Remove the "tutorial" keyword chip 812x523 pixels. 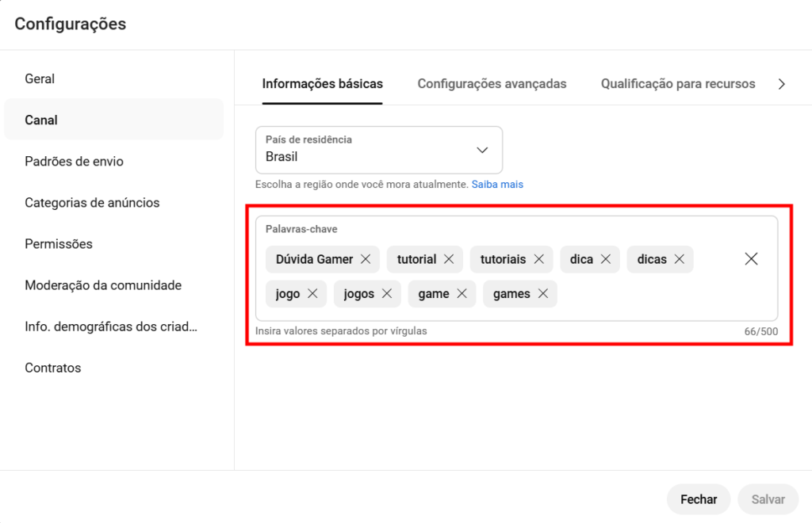(448, 259)
